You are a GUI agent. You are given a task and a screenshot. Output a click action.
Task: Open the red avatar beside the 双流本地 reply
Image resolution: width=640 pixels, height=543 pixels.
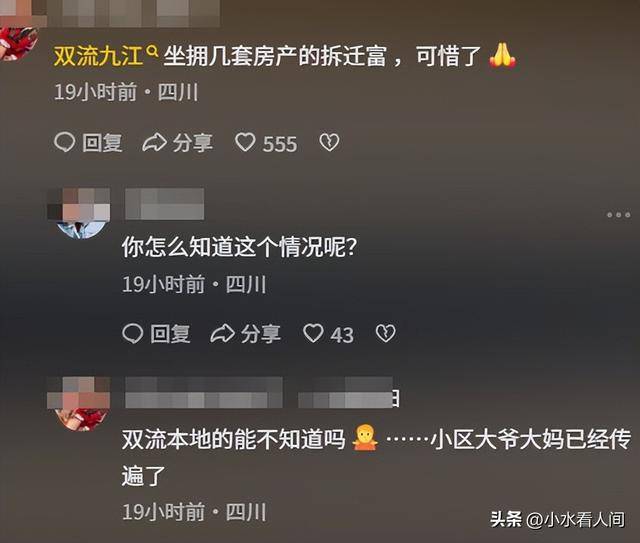pos(79,403)
